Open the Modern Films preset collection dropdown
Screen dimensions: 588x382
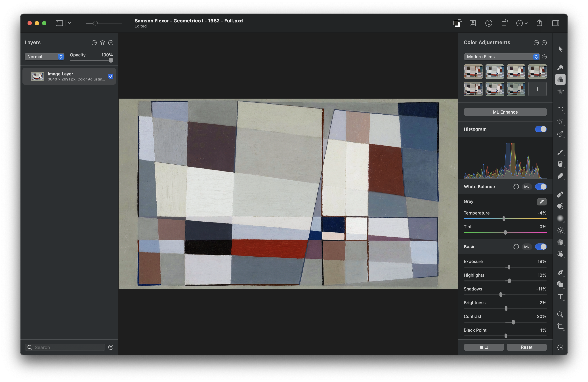[501, 57]
